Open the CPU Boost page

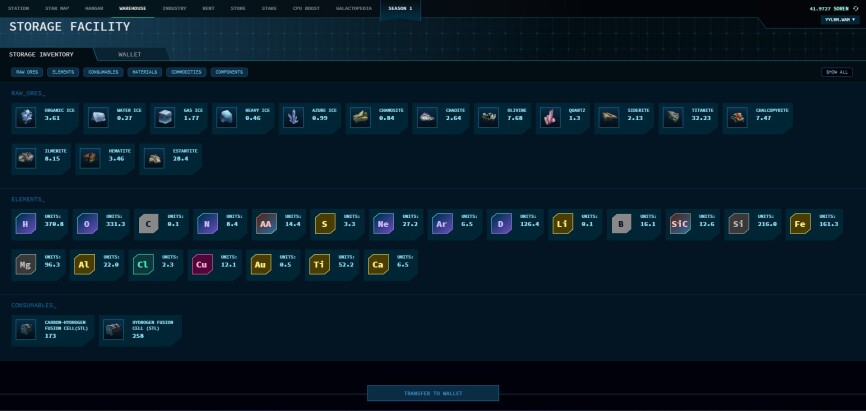tap(307, 8)
